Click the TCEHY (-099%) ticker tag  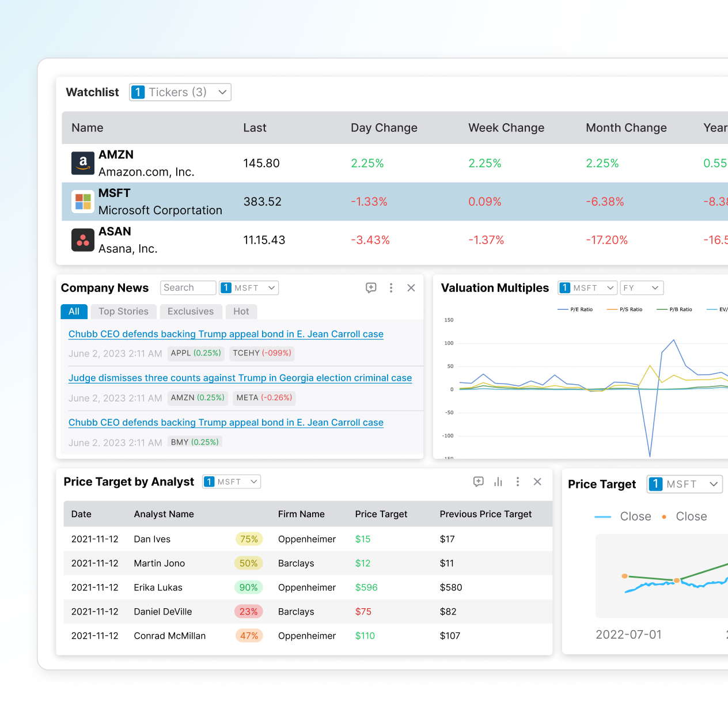(x=262, y=353)
